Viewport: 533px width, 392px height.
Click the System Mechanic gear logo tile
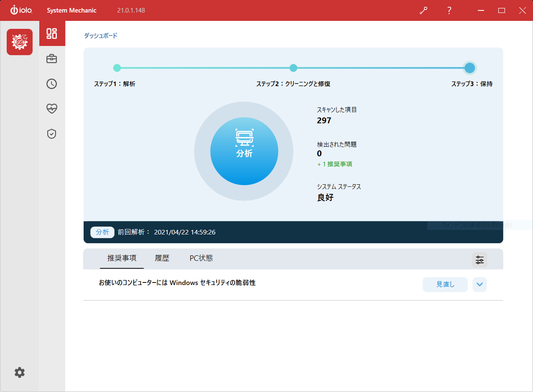20,42
